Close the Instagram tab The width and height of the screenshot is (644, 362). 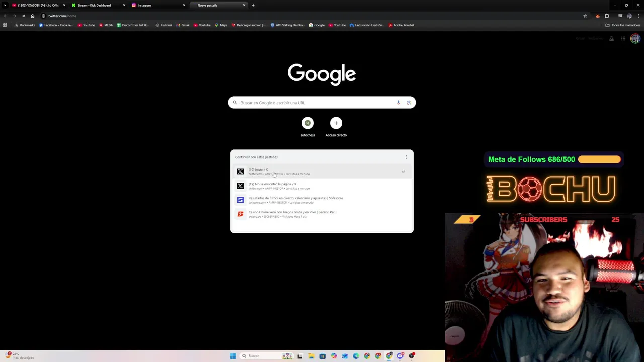pos(184,5)
